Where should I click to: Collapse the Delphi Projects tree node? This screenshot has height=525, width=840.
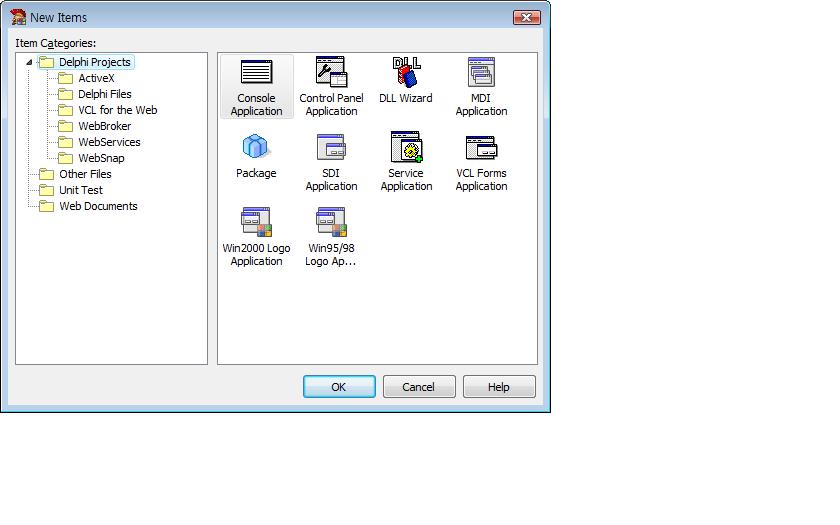[x=29, y=63]
